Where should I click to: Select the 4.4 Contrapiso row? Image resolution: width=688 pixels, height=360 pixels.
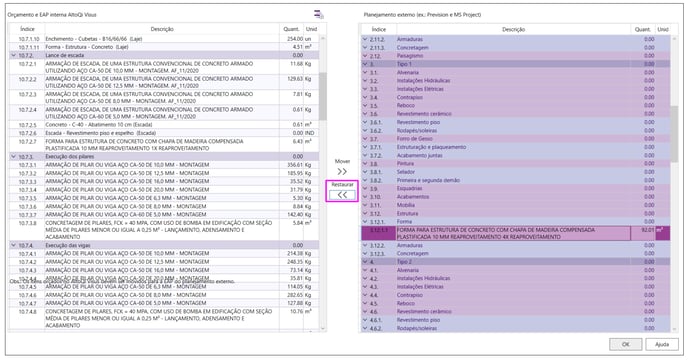click(516, 295)
